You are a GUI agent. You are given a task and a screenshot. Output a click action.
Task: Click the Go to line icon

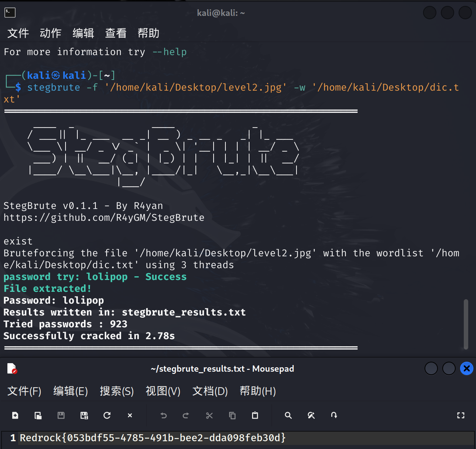pyautogui.click(x=334, y=415)
